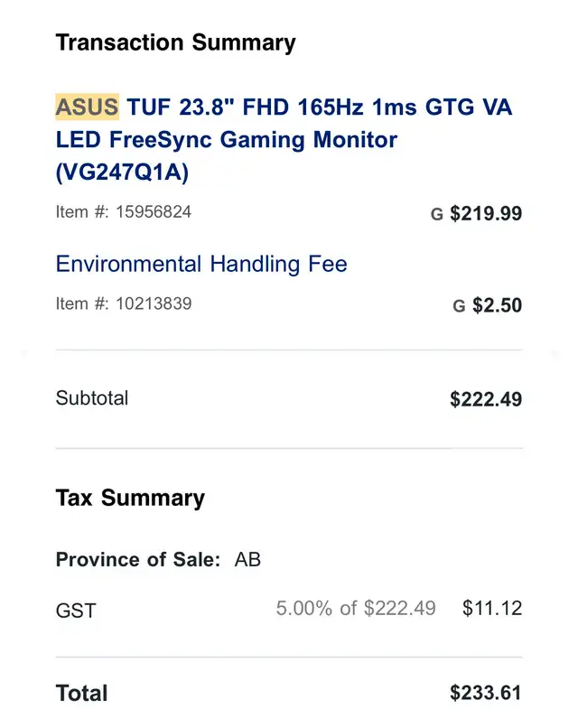
Task: Click the G tax indicator beside $219.99
Action: coord(436,214)
